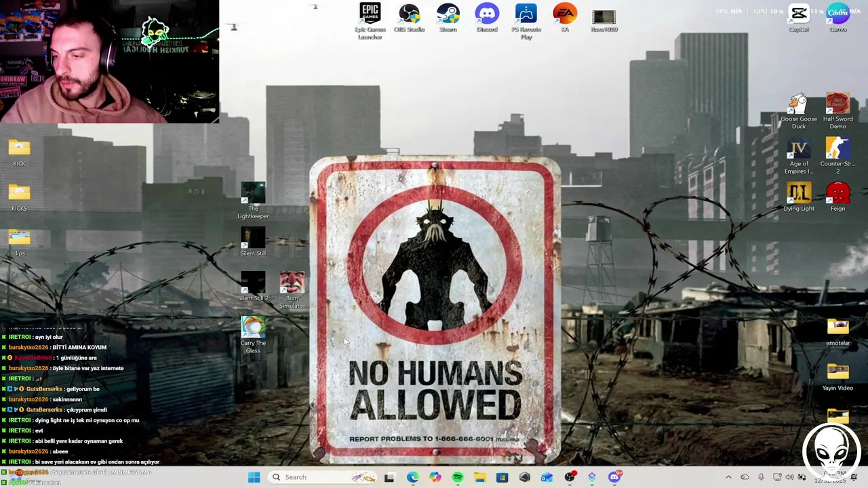The height and width of the screenshot is (488, 868).
Task: Select the Goose Goose Duck game icon
Action: coord(799,111)
